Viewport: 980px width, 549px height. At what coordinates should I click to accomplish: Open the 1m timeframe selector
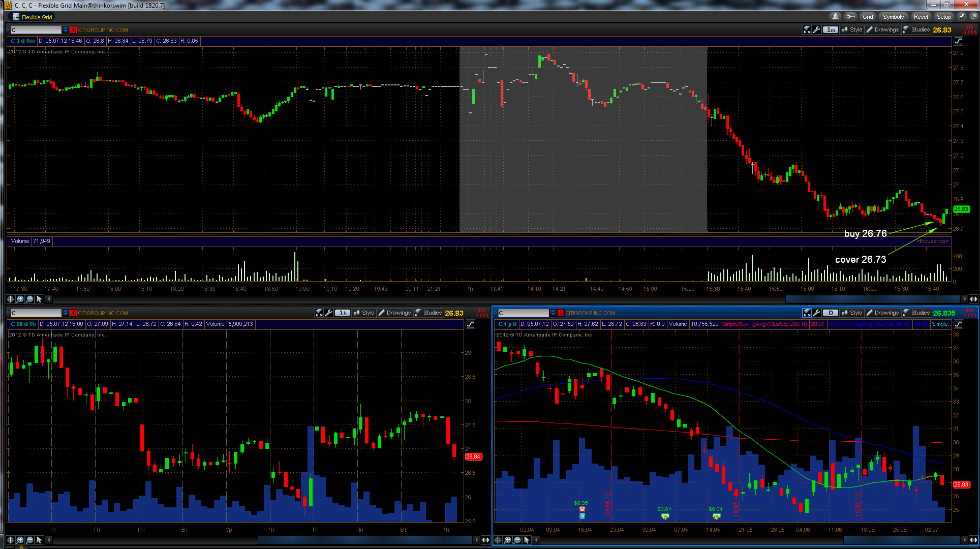click(x=831, y=30)
